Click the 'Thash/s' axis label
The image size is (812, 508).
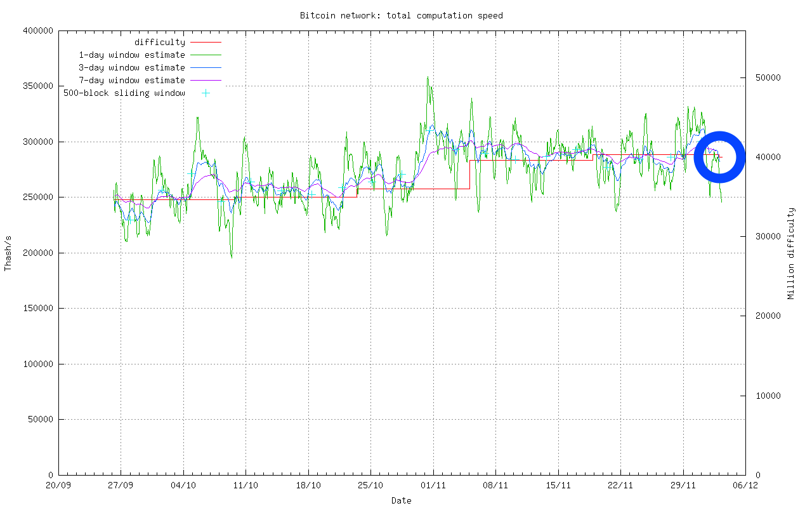(8, 253)
